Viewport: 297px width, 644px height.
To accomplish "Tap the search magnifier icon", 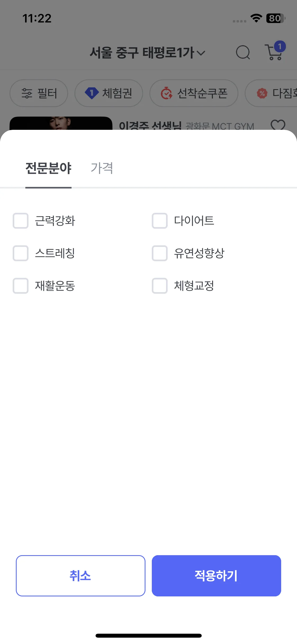I will 243,52.
